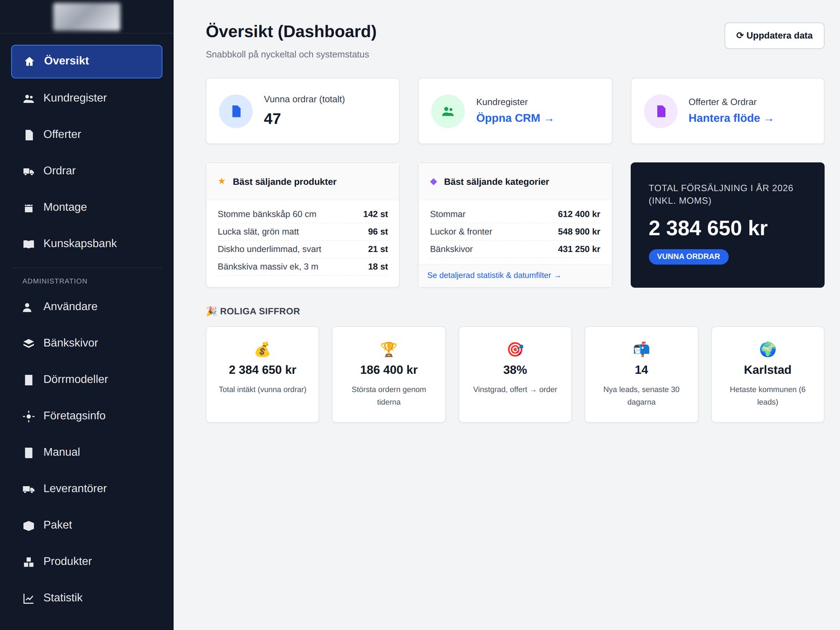Open the Översikt menu item

[87, 61]
